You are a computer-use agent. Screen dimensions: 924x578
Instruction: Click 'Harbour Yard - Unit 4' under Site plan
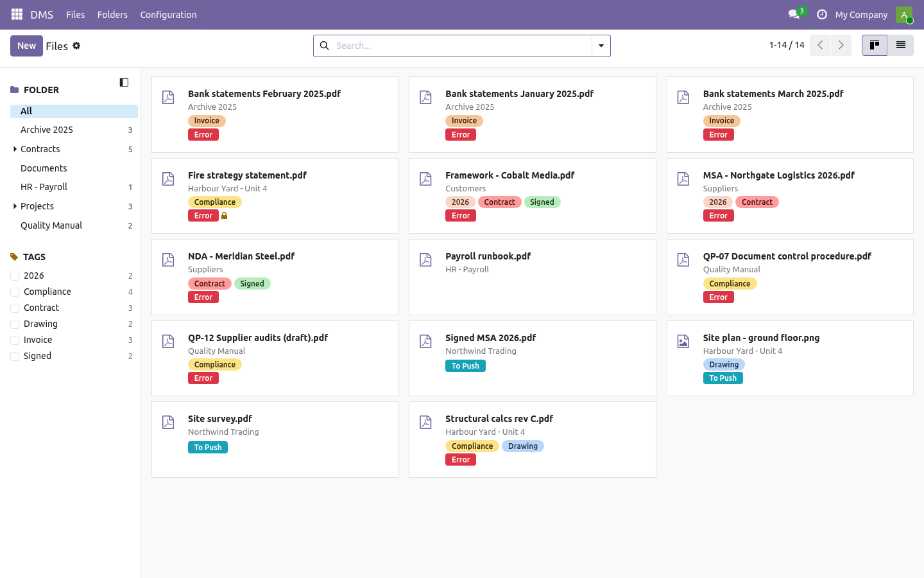[x=742, y=351]
